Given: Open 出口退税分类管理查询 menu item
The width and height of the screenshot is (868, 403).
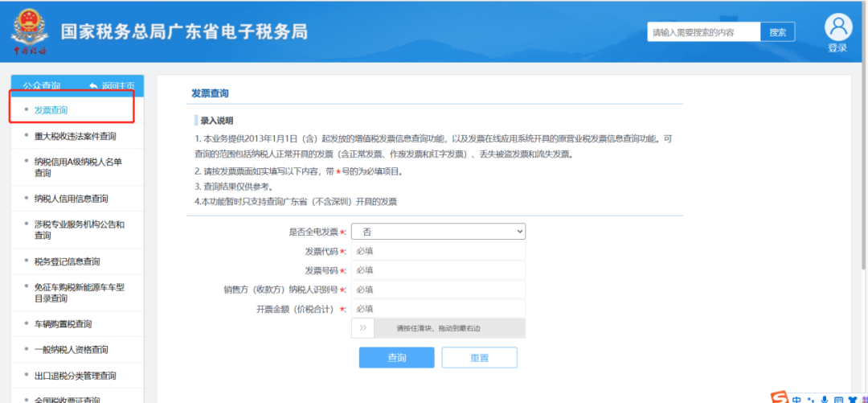Looking at the screenshot, I should coord(77,376).
